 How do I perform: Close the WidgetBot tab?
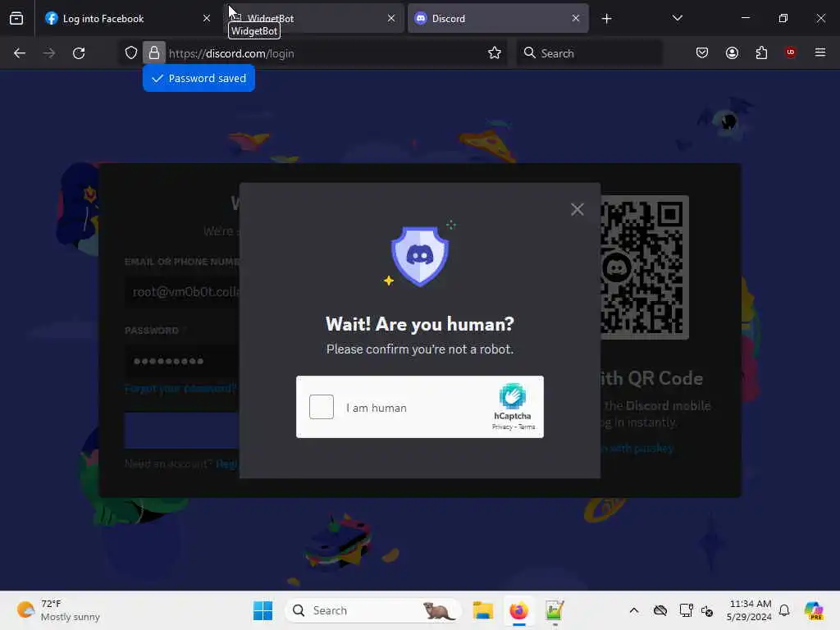pos(391,18)
